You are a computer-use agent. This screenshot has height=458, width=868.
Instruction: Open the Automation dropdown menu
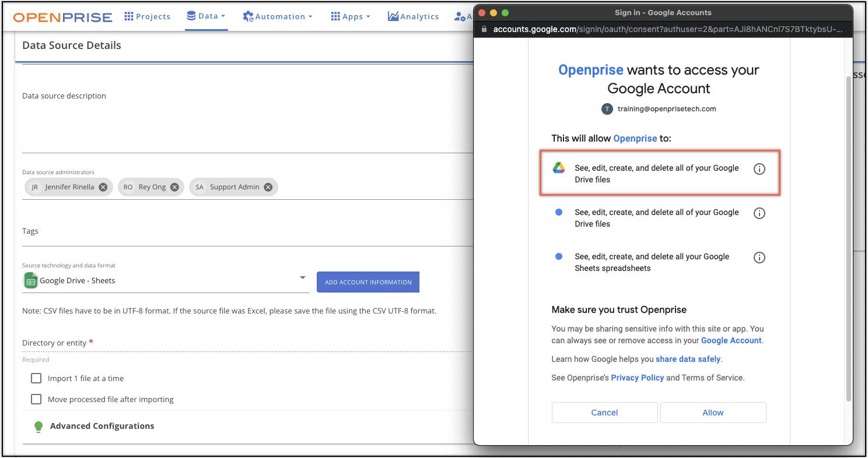point(278,16)
